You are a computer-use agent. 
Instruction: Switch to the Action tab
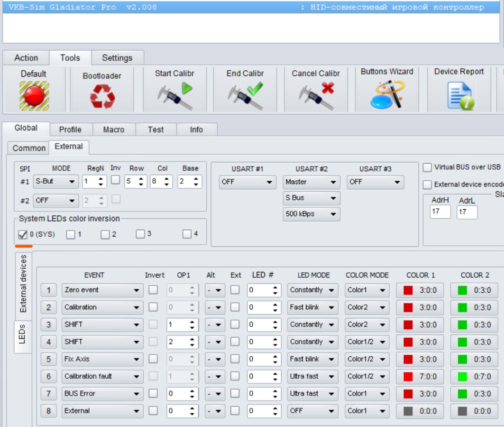coord(26,58)
